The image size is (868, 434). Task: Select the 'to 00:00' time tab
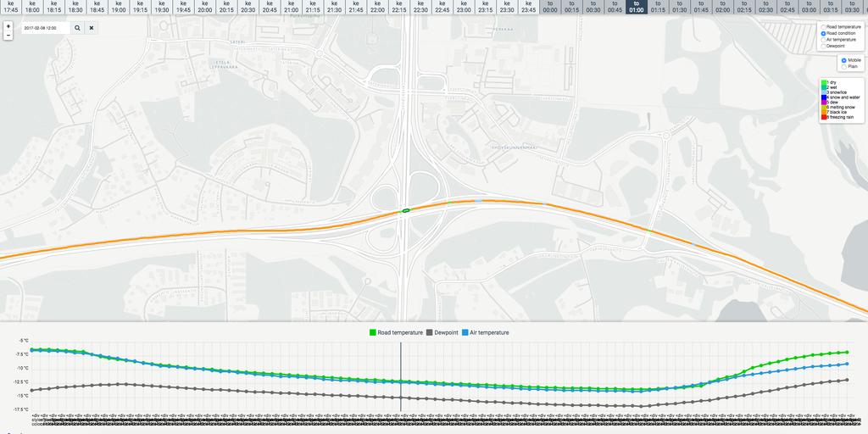(x=550, y=7)
